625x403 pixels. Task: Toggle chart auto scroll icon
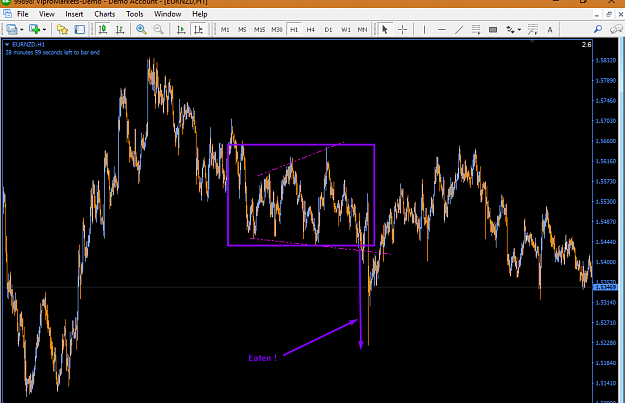(x=181, y=29)
